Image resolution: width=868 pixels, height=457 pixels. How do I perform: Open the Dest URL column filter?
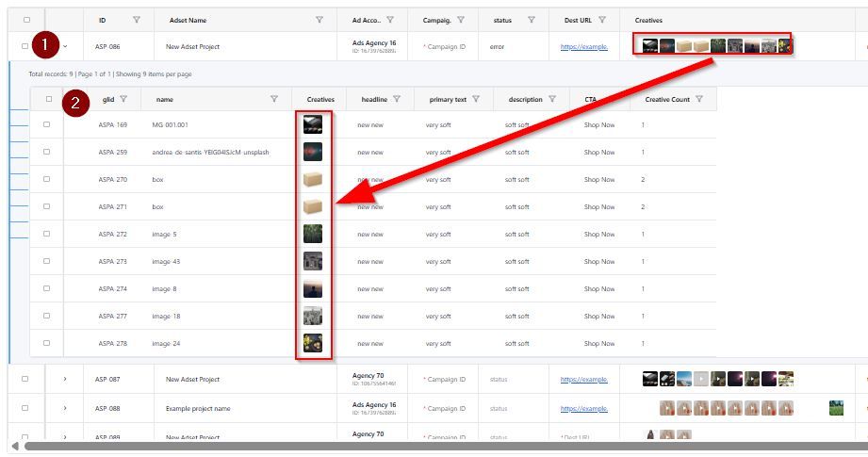601,20
